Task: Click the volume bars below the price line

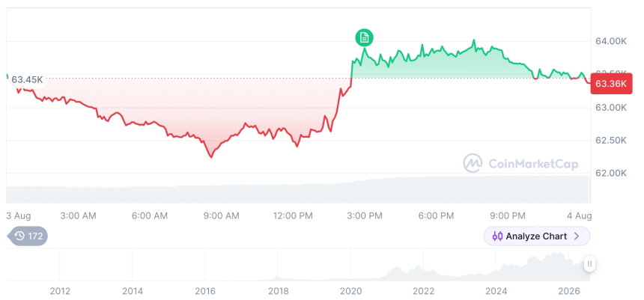Action: tap(298, 189)
